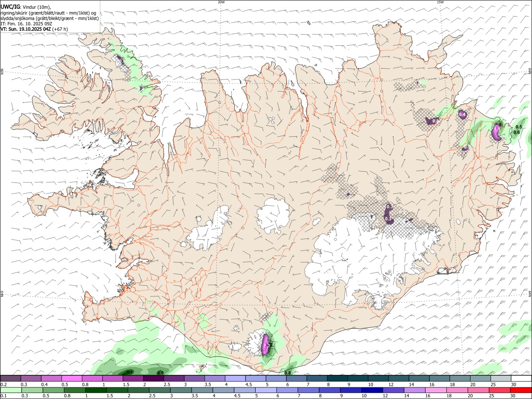Select lower colorbar darkest green swatch between 1 and 1.5

click(96, 390)
